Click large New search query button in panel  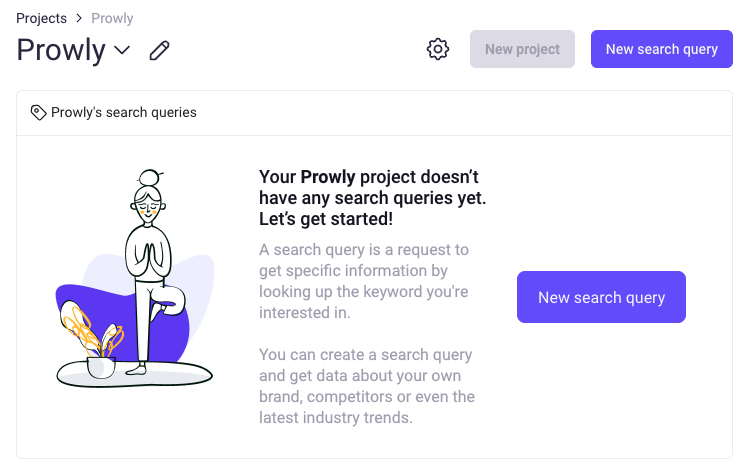(x=601, y=297)
